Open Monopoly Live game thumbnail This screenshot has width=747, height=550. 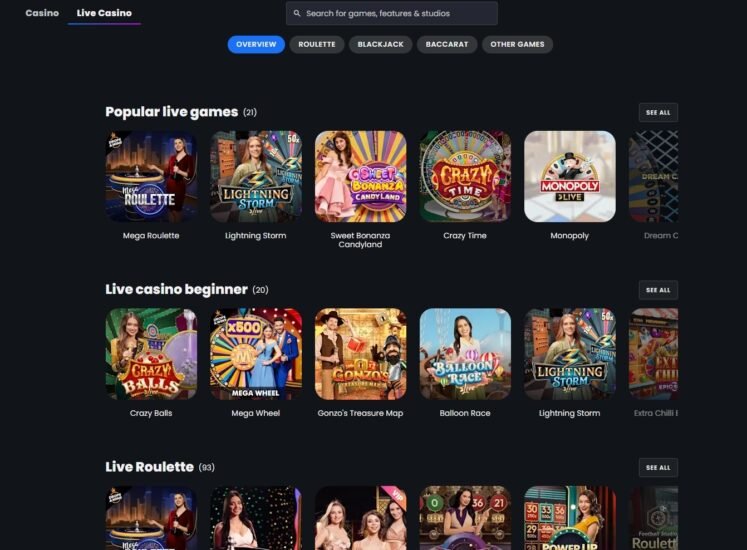pyautogui.click(x=570, y=176)
